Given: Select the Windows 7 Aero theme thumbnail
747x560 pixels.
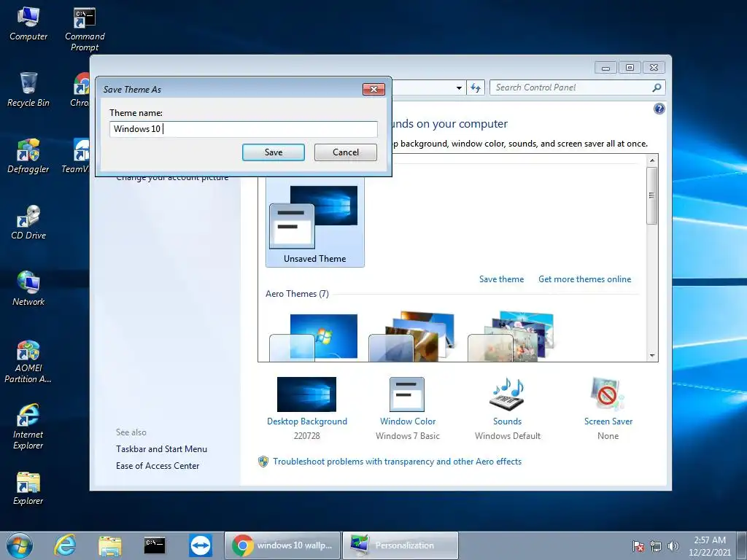Looking at the screenshot, I should pyautogui.click(x=314, y=337).
